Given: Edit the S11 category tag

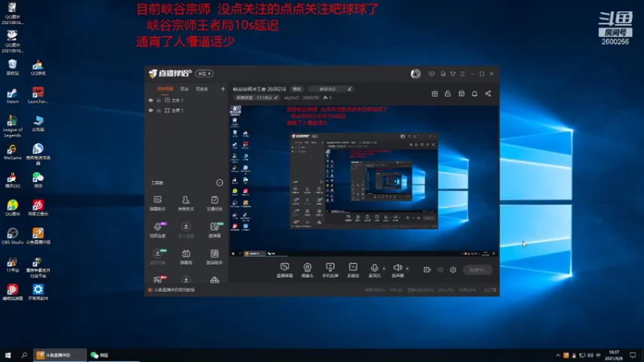Looking at the screenshot, I should point(257,97).
